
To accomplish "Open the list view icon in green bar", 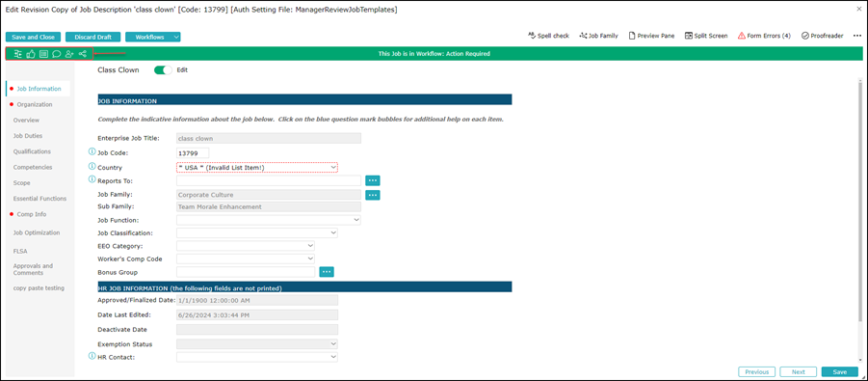I will click(x=43, y=54).
